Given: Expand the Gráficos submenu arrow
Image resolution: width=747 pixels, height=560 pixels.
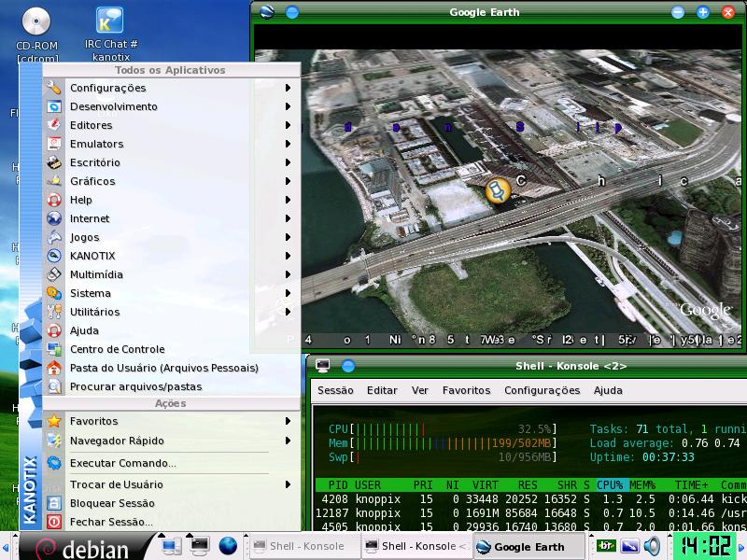Looking at the screenshot, I should (288, 181).
